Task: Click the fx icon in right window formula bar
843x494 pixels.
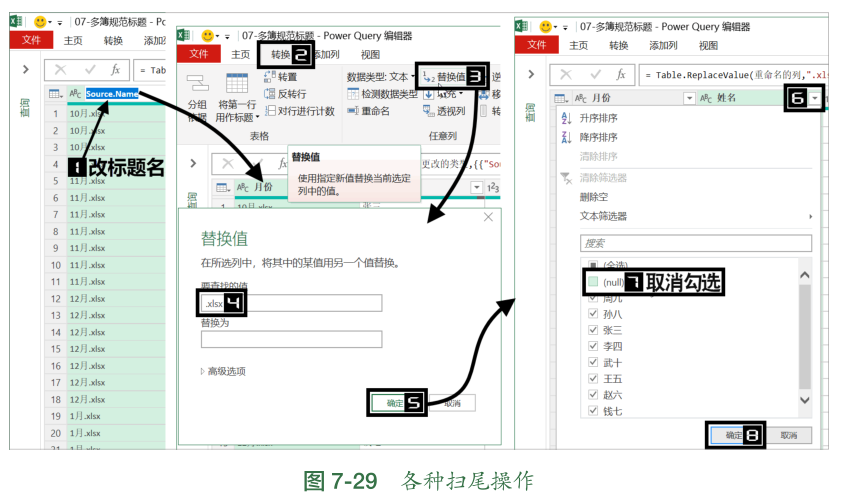Action: point(621,75)
